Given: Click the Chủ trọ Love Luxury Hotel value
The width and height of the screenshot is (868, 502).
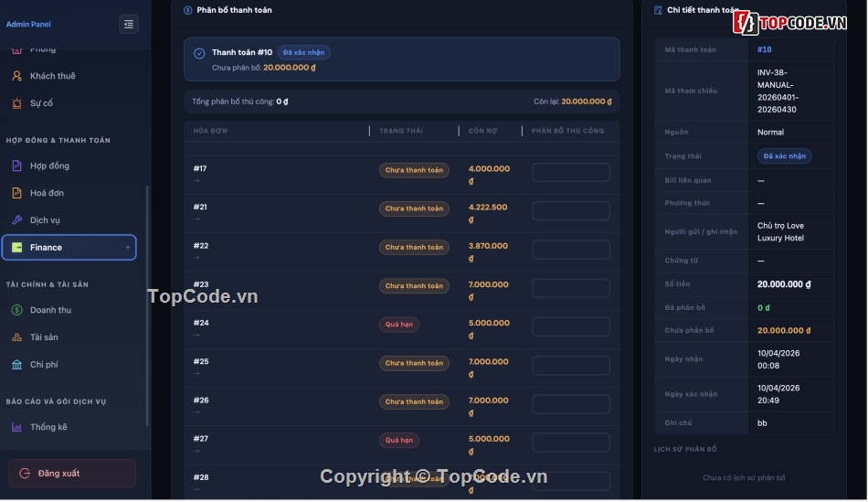Looking at the screenshot, I should coord(780,232).
